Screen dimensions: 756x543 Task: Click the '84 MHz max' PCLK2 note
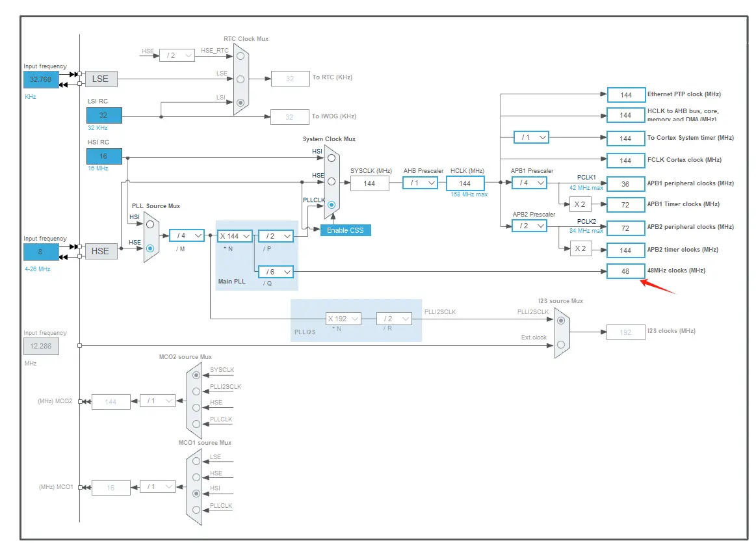[586, 231]
